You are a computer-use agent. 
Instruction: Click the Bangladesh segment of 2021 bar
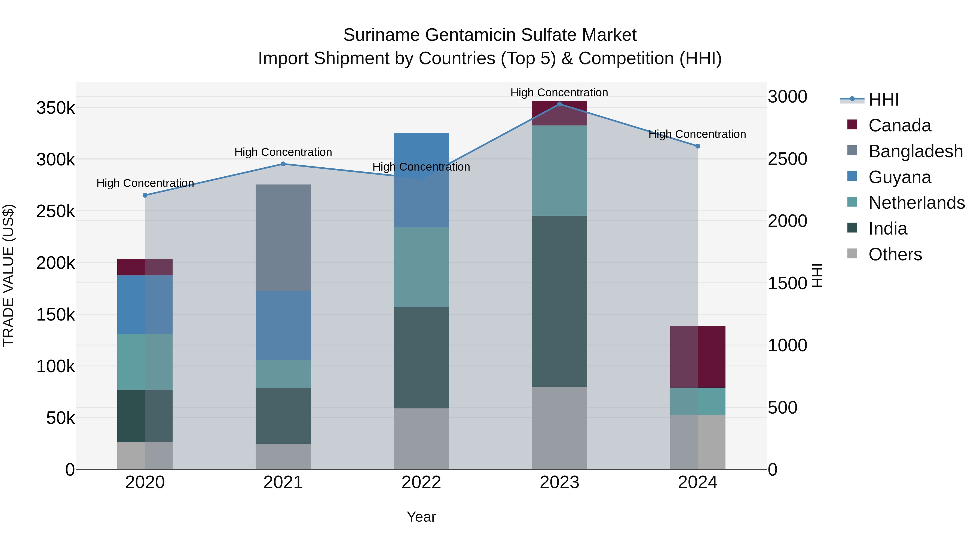(283, 238)
